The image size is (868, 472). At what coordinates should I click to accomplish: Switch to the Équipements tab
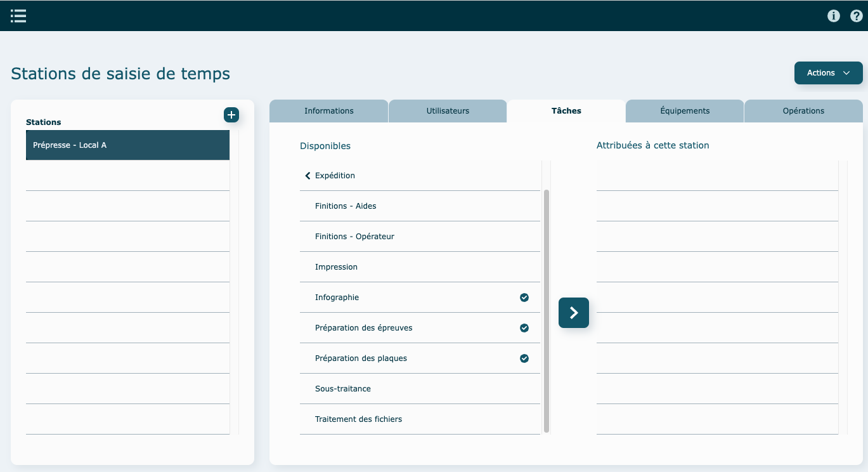[685, 111]
